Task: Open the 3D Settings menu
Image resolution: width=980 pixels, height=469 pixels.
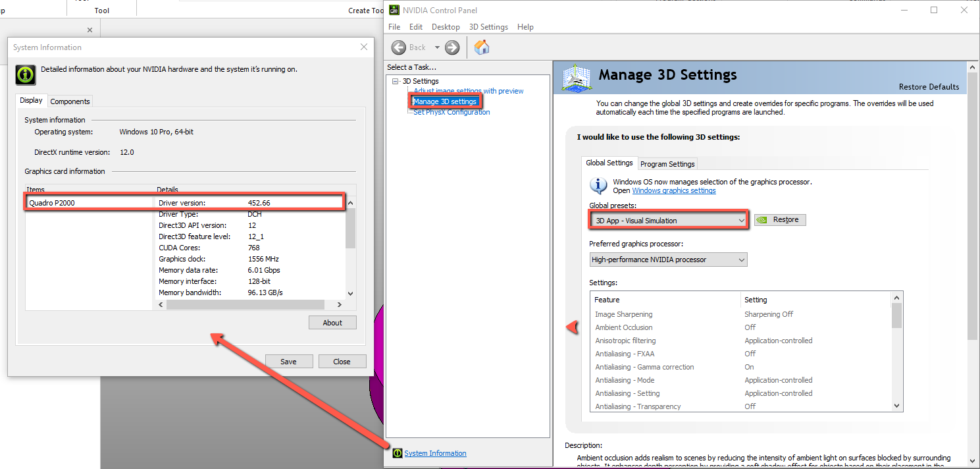Action: pos(488,27)
